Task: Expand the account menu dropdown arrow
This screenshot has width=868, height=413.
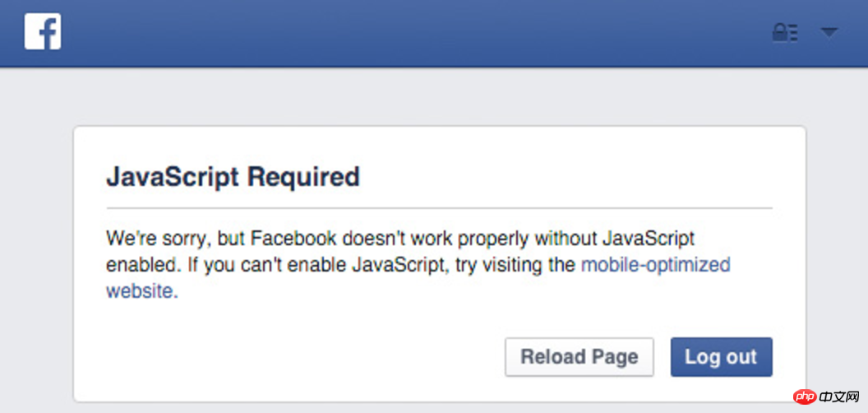Action: [x=829, y=33]
